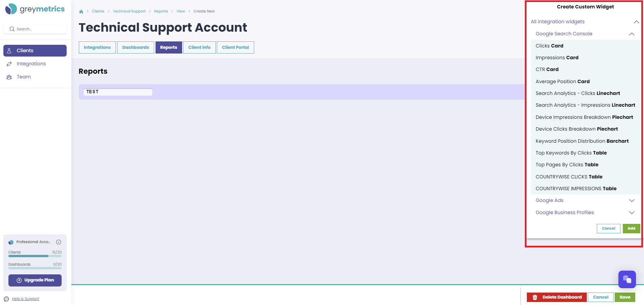Expand Google Ads widgets
This screenshot has width=644, height=305.
pos(632,201)
